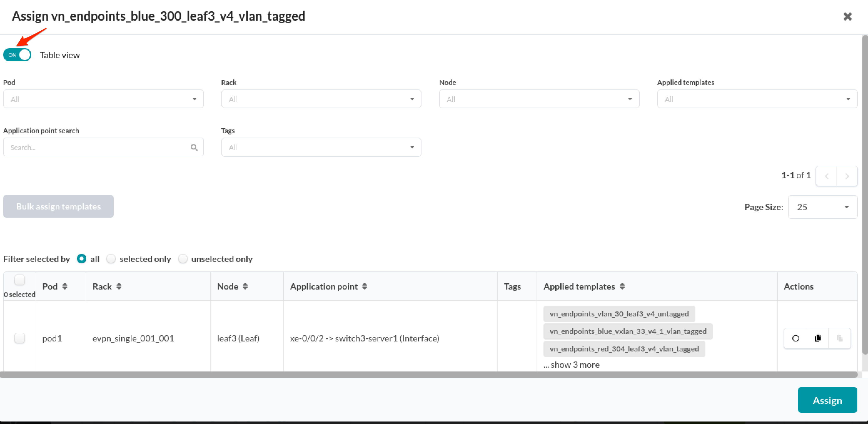Sort by Applied templates column

622,286
